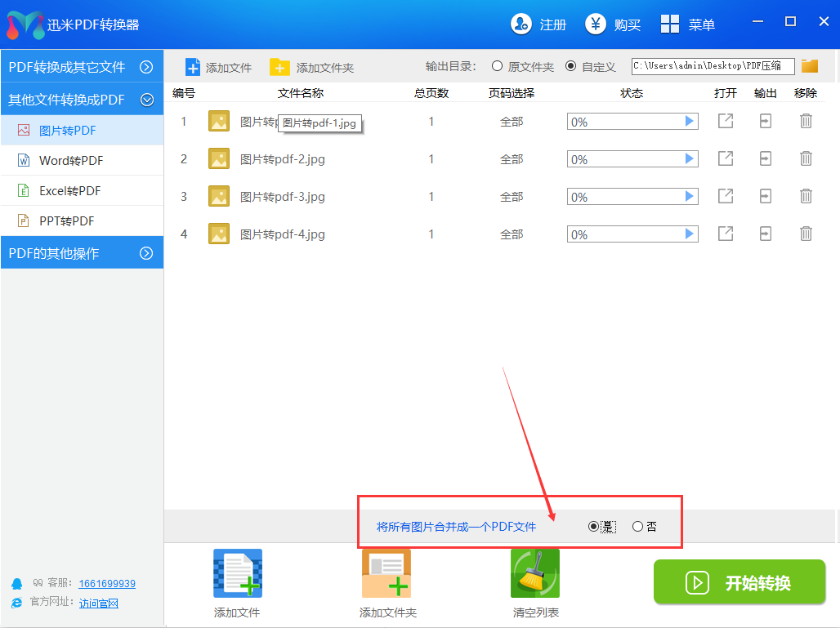Click the output directory path field

pos(713,66)
